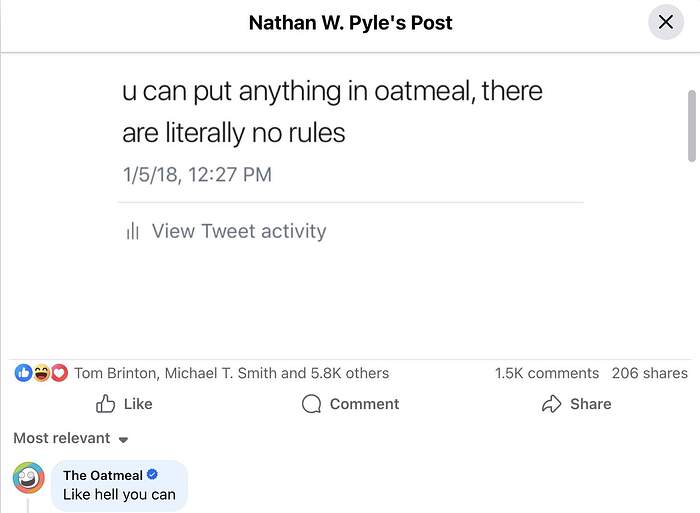Click the red love reaction emoji

pyautogui.click(x=58, y=373)
